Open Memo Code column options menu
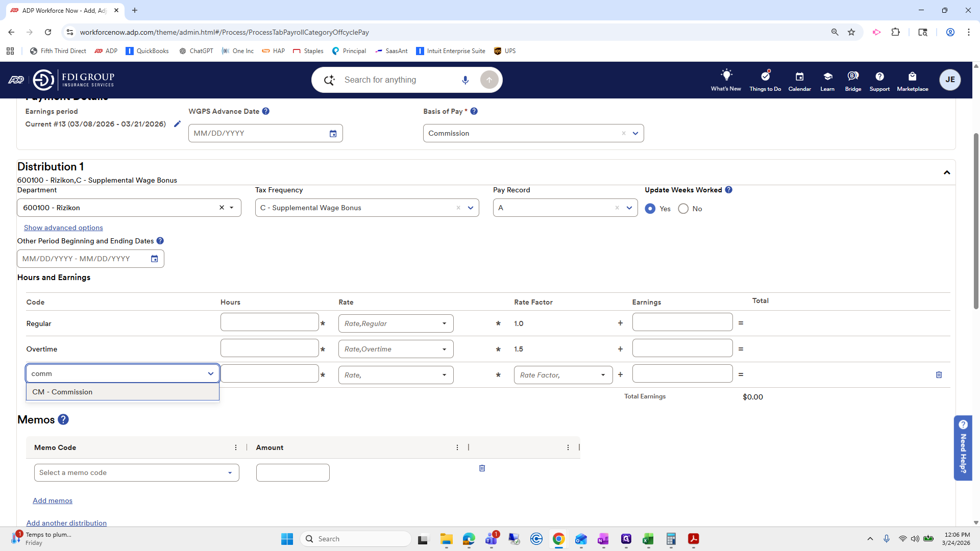 pyautogui.click(x=235, y=447)
